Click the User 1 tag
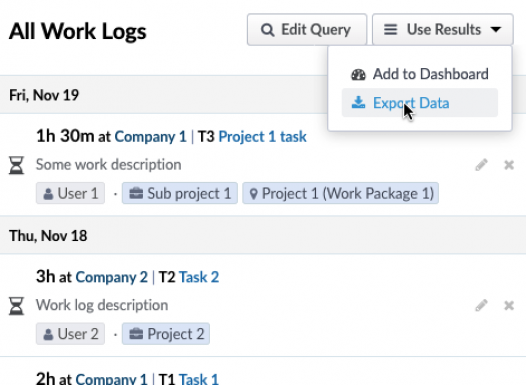Viewport: 526px width, 385px height. click(70, 193)
